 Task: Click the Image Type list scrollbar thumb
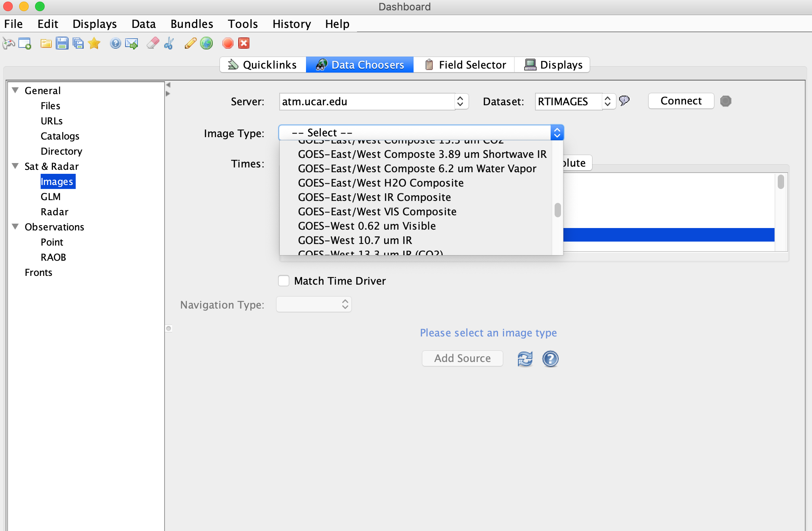tap(557, 210)
